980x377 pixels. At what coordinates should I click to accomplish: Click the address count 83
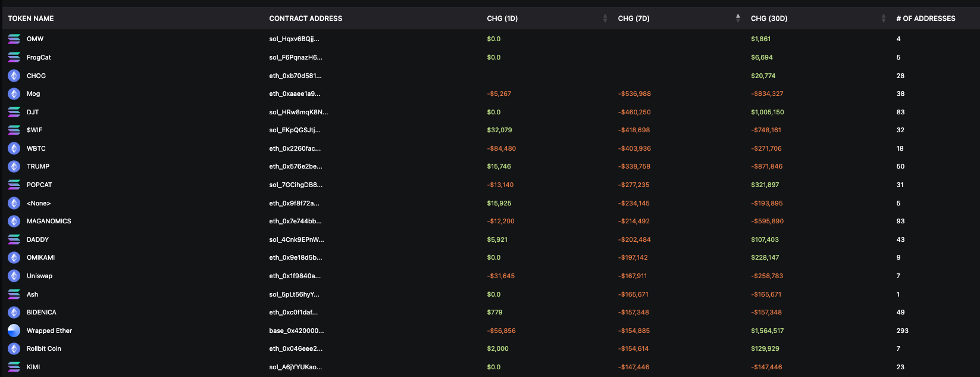[900, 112]
